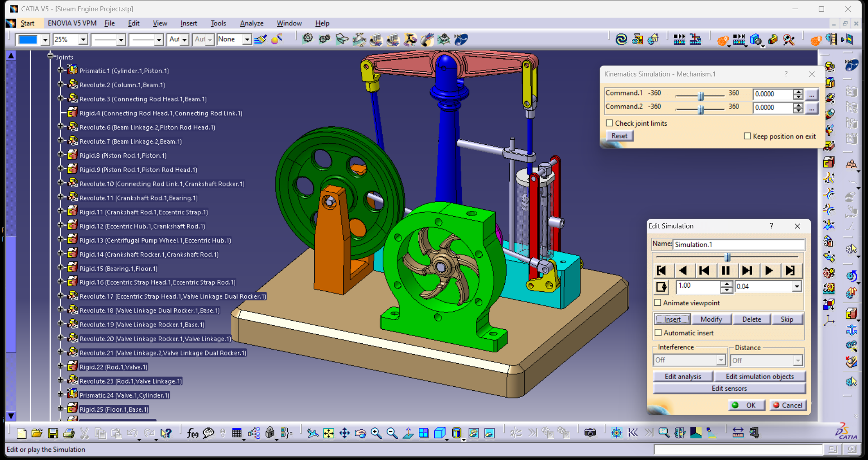Expand the Prismatic.1 joint tree node
Screen dimensions: 868x460
(x=61, y=71)
